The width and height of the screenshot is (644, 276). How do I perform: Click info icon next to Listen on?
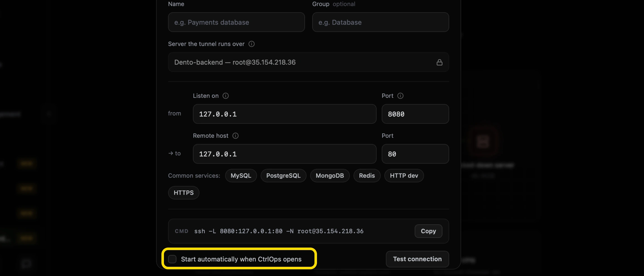[226, 96]
